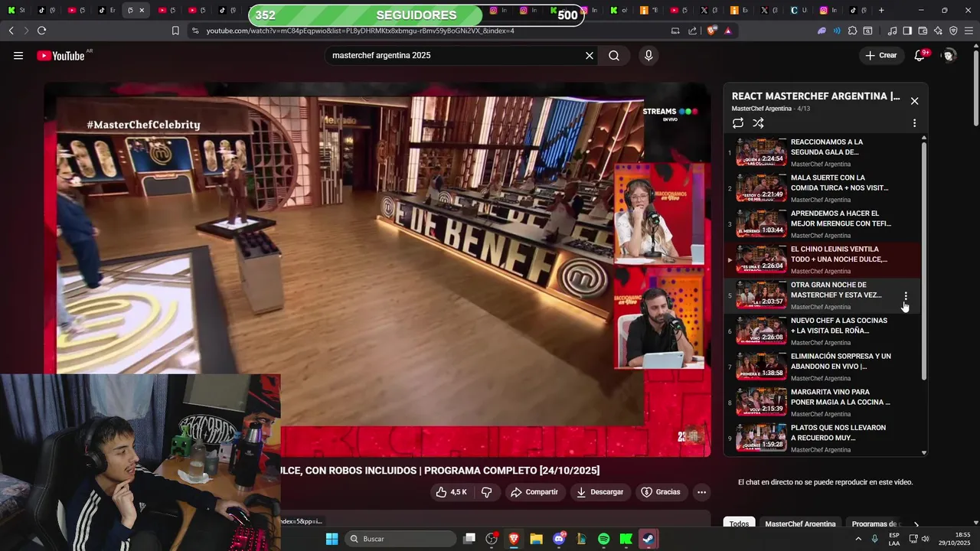Like the video with thumbs up

[x=452, y=492]
